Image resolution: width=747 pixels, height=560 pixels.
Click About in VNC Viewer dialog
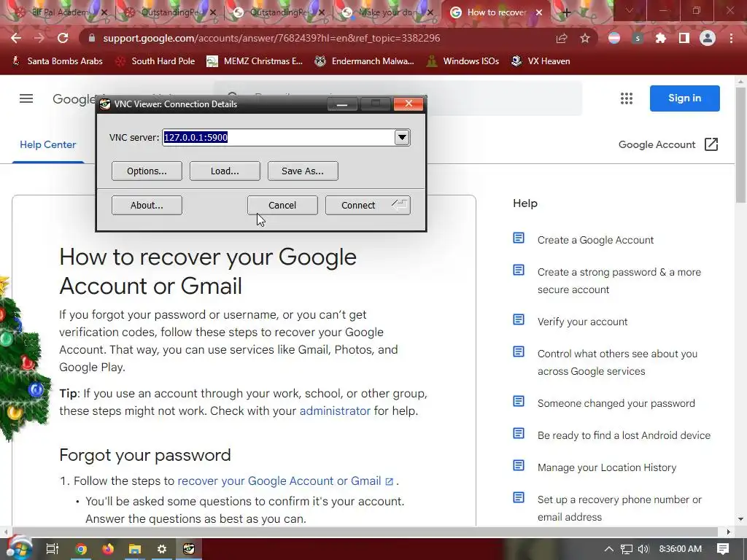147,205
